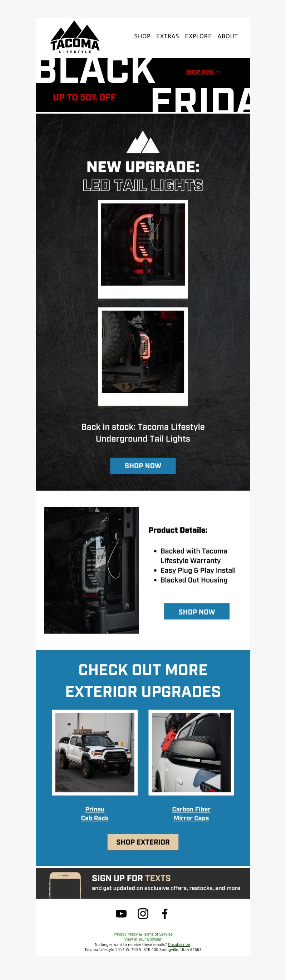Open the Facebook social icon
The image size is (286, 980).
click(x=164, y=913)
